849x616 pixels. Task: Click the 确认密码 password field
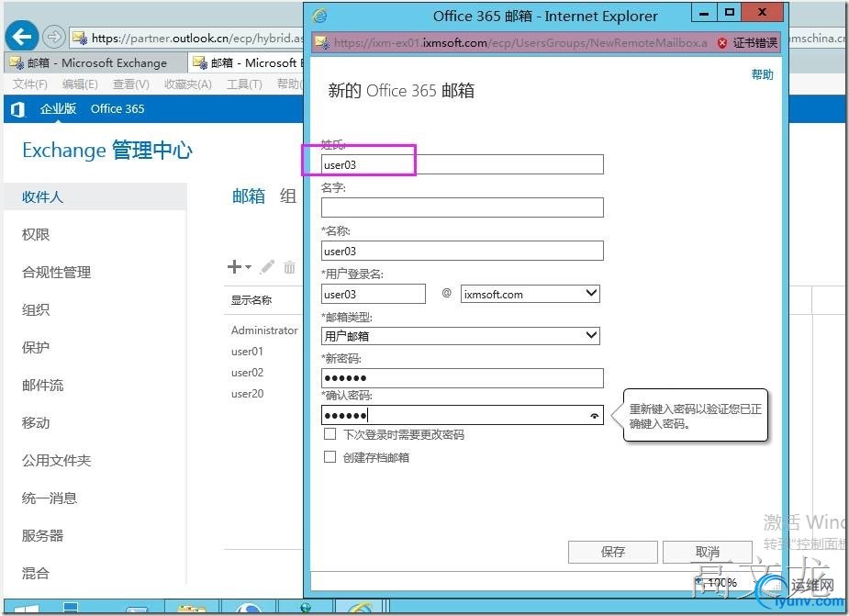point(463,416)
